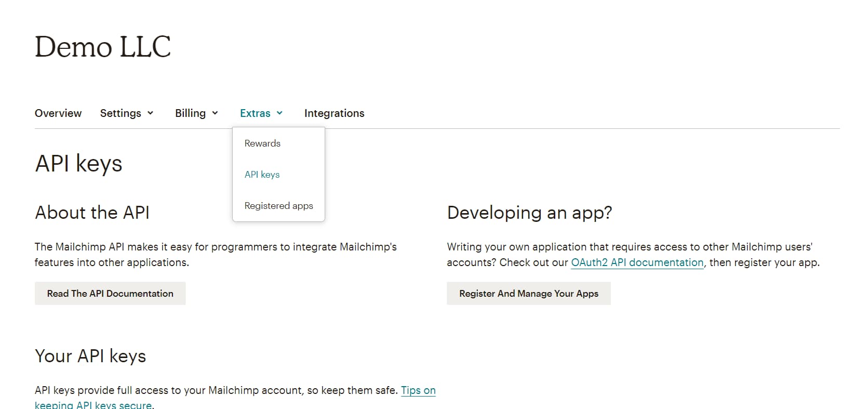This screenshot has height=409, width=868.
Task: Click Read The API Documentation button
Action: pyautogui.click(x=110, y=294)
